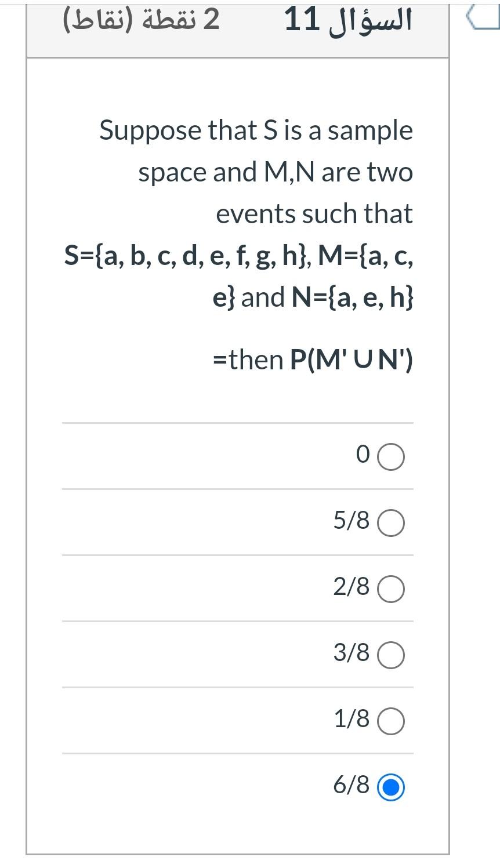Mark the 3/8 radio button
Screen dimensions: 500x868
click(x=391, y=655)
